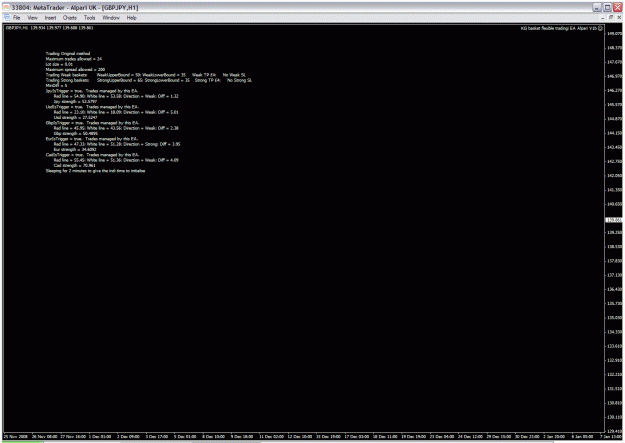Click the 'GbpIsTrigger = true' line
The height and width of the screenshot is (443, 625).
pos(92,123)
